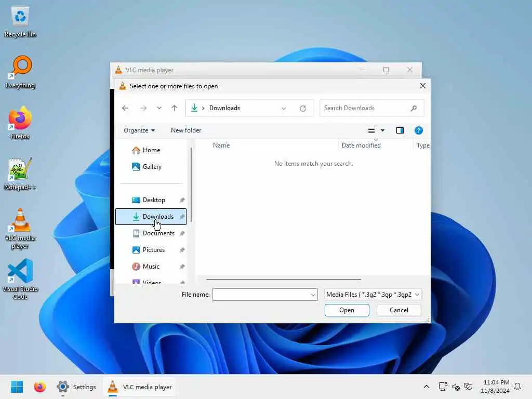The width and height of the screenshot is (532, 399).
Task: Show hidden tray icons chevron
Action: (x=427, y=387)
